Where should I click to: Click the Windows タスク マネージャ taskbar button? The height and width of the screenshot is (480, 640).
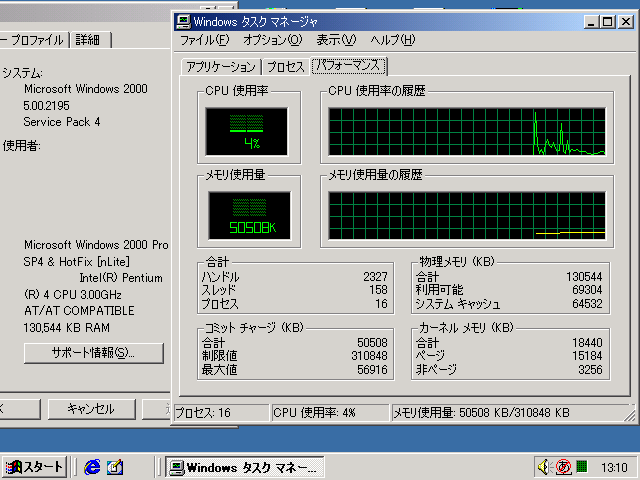245,467
